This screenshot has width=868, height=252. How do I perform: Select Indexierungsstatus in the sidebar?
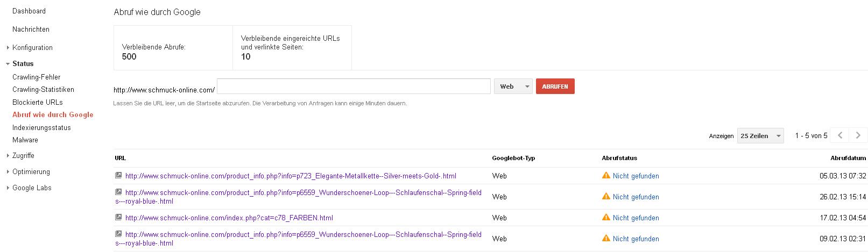[41, 127]
